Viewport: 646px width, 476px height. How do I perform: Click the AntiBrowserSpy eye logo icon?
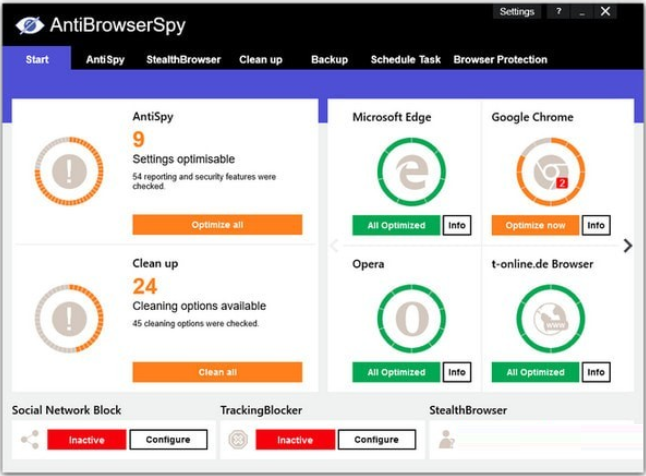[x=29, y=25]
